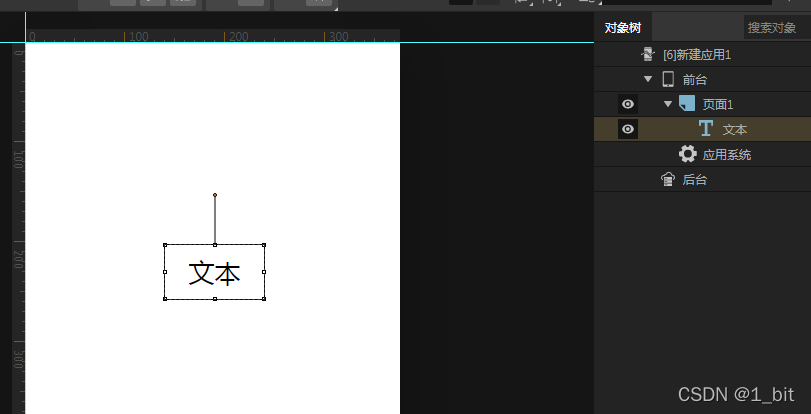Focus the 搜索对象 search field
The width and height of the screenshot is (811, 414).
point(777,27)
